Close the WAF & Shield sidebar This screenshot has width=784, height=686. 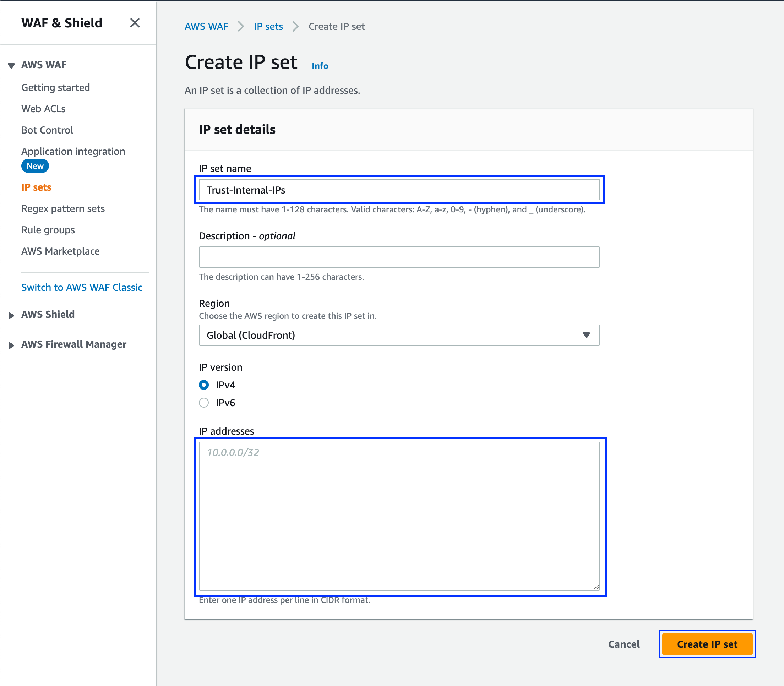click(x=135, y=23)
